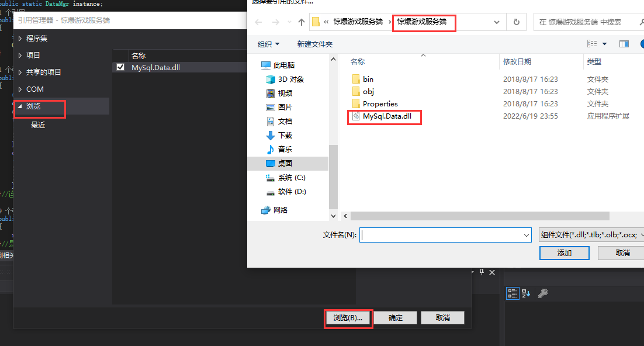Screen dimensions: 644x346
Task: Open 3D 对象 folder in sidebar
Action: click(285, 79)
